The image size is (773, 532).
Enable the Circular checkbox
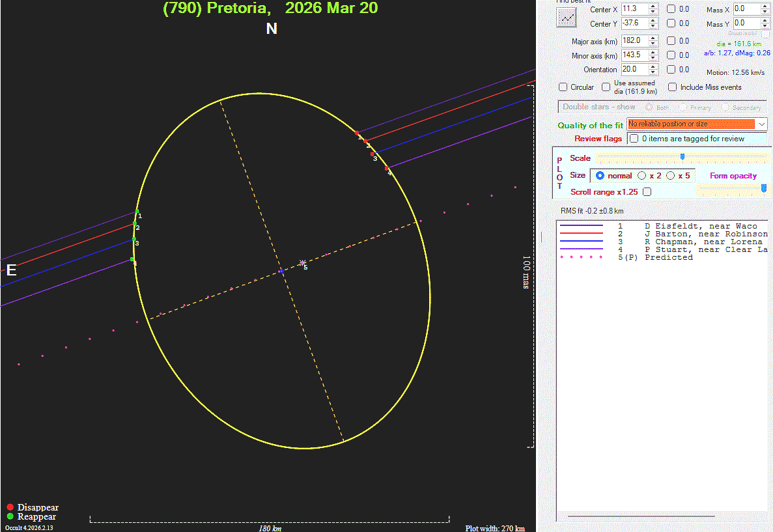(x=563, y=87)
